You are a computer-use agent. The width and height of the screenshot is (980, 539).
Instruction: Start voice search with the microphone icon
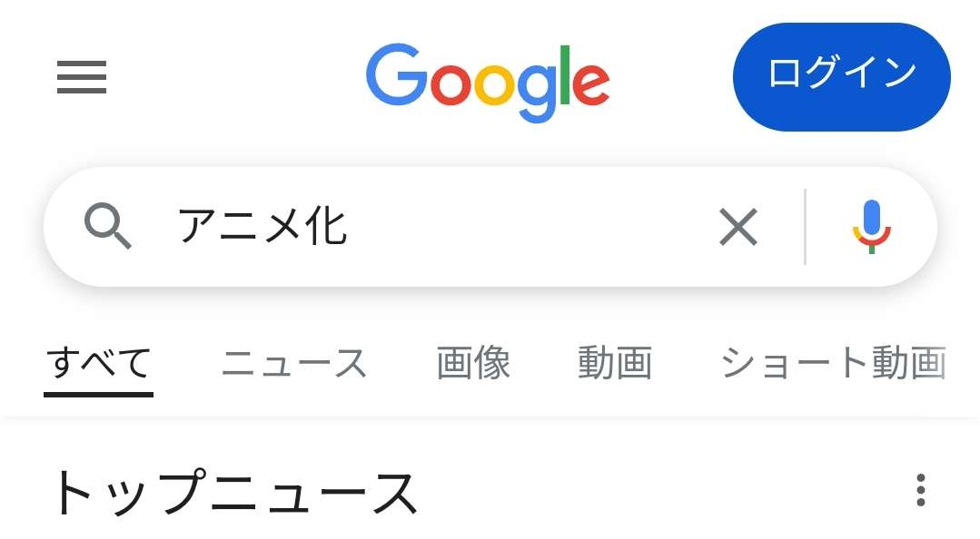point(871,227)
